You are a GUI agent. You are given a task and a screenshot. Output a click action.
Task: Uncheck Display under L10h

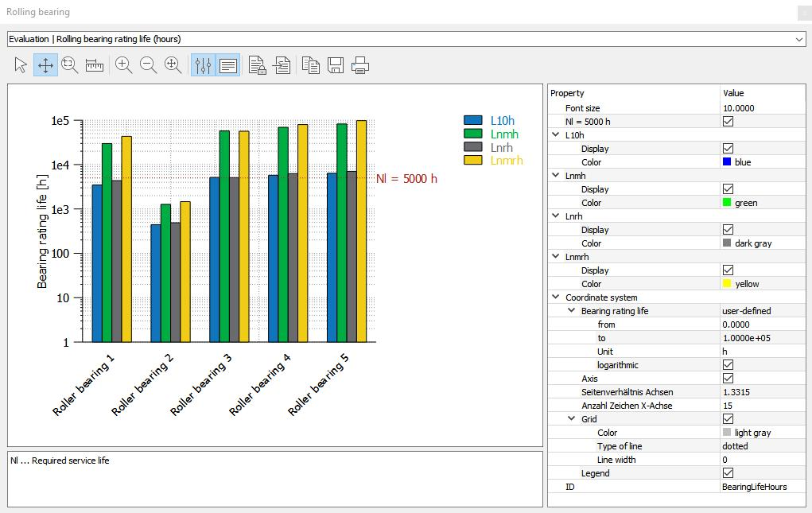(x=728, y=149)
